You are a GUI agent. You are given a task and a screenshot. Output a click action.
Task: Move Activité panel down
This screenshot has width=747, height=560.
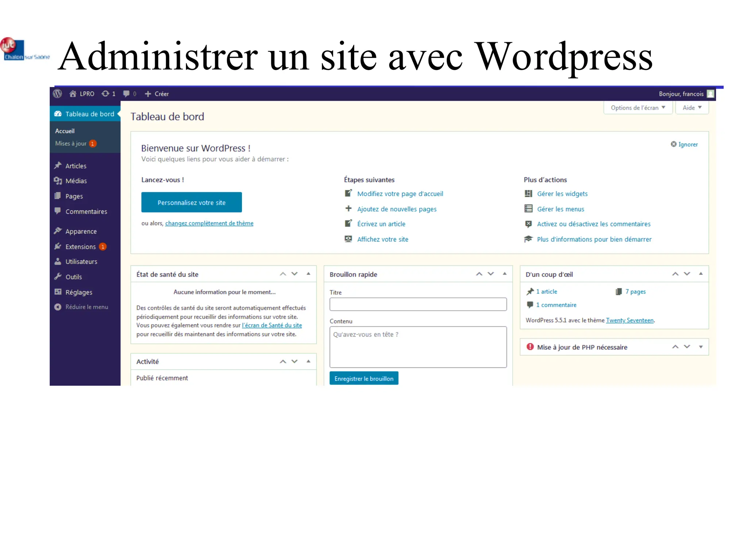295,361
